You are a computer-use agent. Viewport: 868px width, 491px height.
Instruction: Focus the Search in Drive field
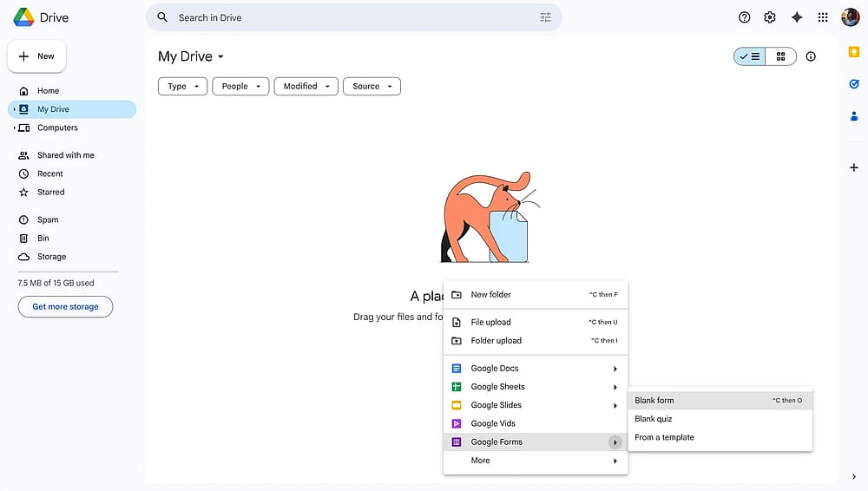click(354, 17)
